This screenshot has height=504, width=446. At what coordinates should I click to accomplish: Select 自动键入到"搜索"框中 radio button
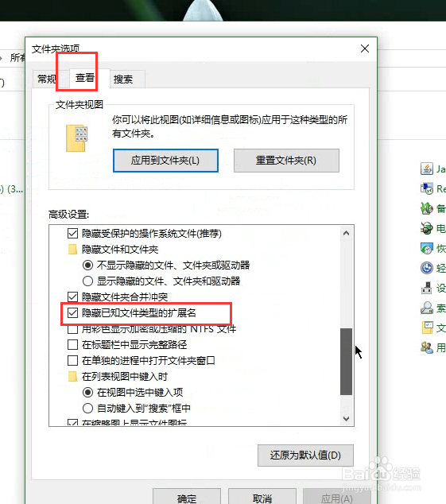(x=87, y=409)
